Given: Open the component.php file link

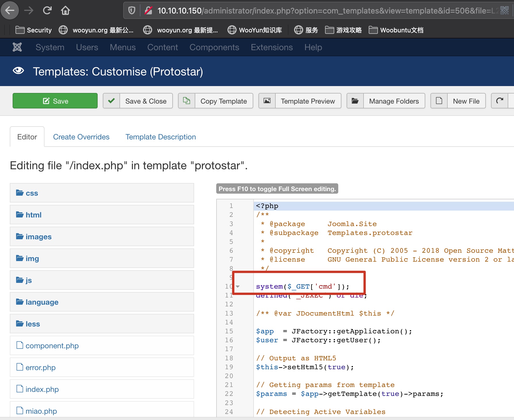Looking at the screenshot, I should point(52,345).
